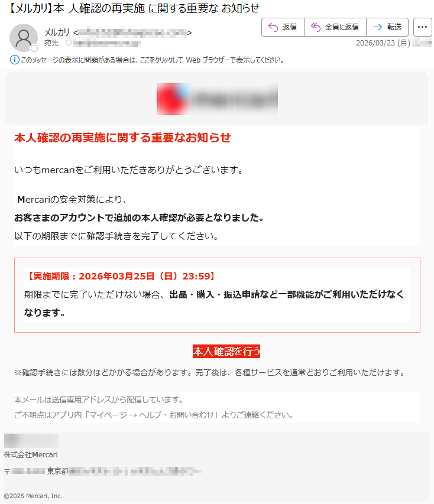Click the Reply (返信) button

pyautogui.click(x=283, y=27)
